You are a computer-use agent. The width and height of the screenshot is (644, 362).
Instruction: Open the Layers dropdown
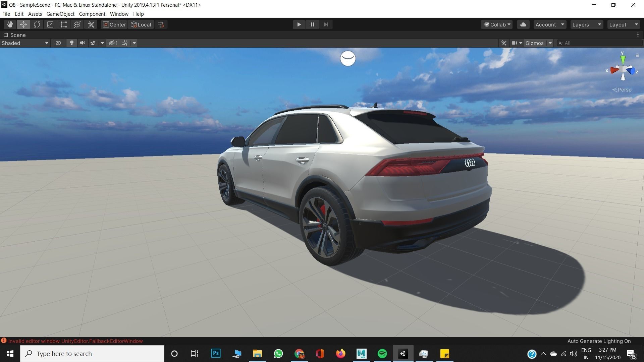(x=586, y=24)
